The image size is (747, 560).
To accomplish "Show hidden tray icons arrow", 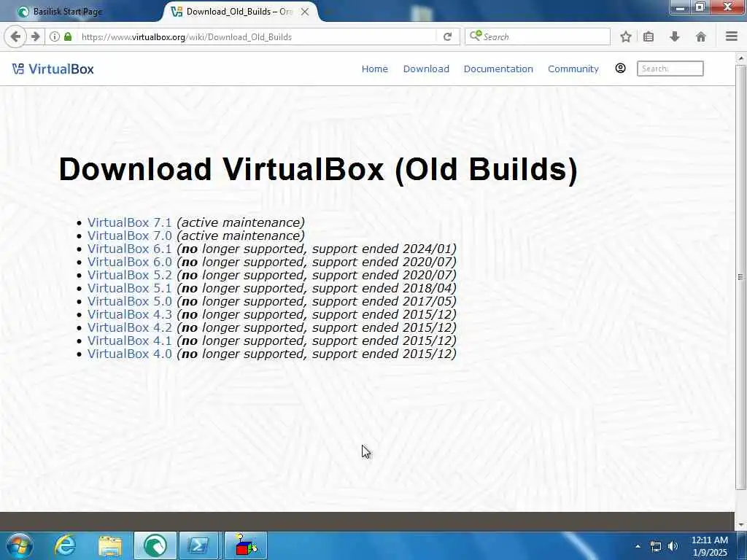I will [638, 546].
